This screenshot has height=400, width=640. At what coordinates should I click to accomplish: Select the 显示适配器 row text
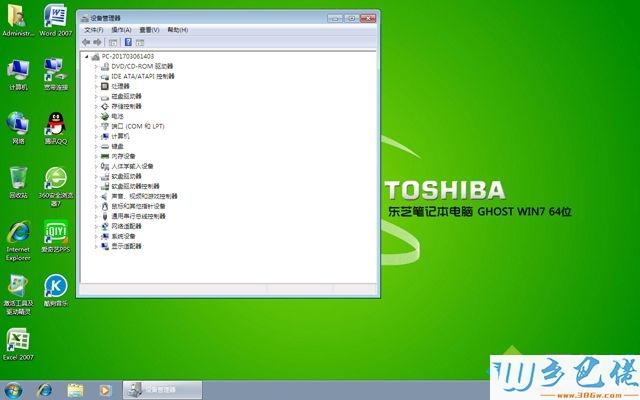click(127, 246)
